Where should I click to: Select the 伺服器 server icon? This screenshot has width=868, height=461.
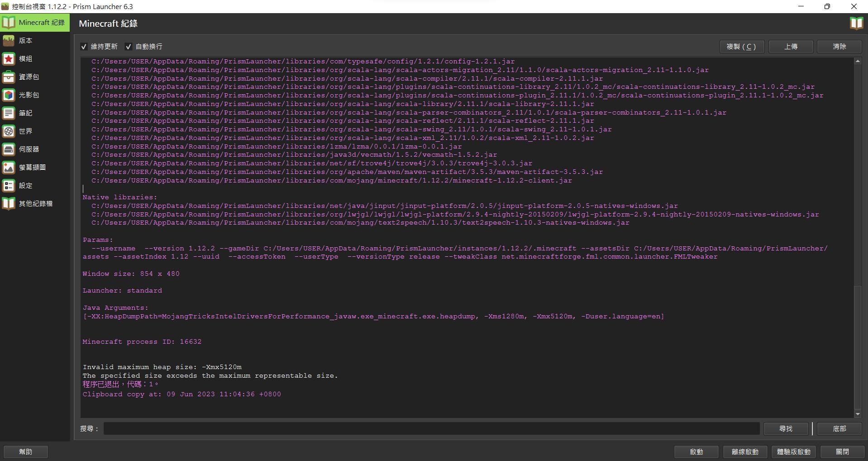[x=9, y=149]
